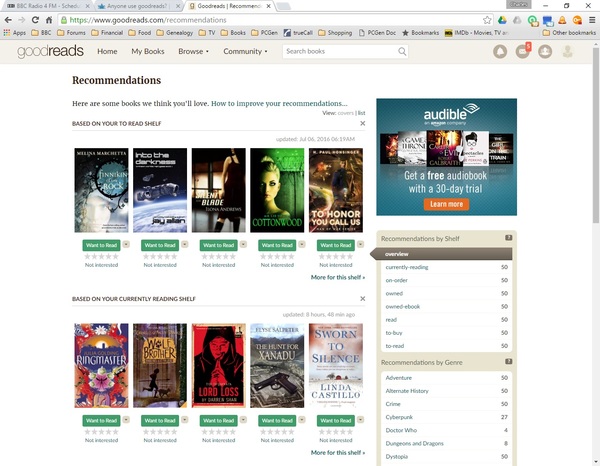600x466 pixels.
Task: Switch to the Anyone use goodreads tab
Action: [x=137, y=6]
